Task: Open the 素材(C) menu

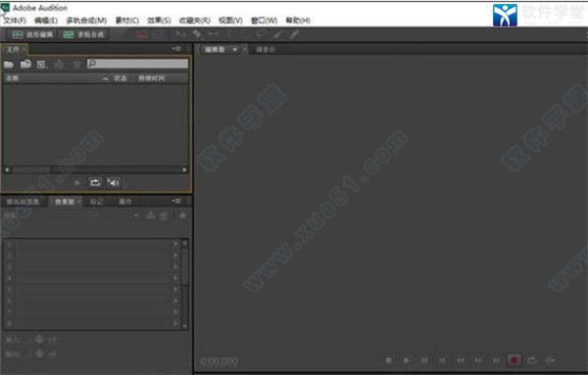Action: (127, 21)
